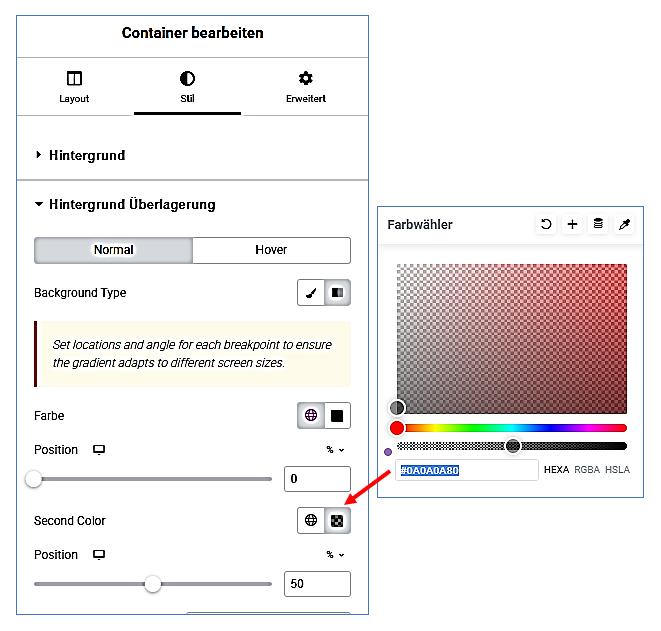Collapse the Hintergrund Überlagerung section

[x=124, y=205]
